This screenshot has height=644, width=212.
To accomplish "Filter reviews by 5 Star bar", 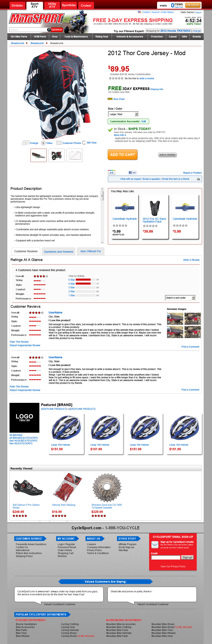I will point(85,280).
